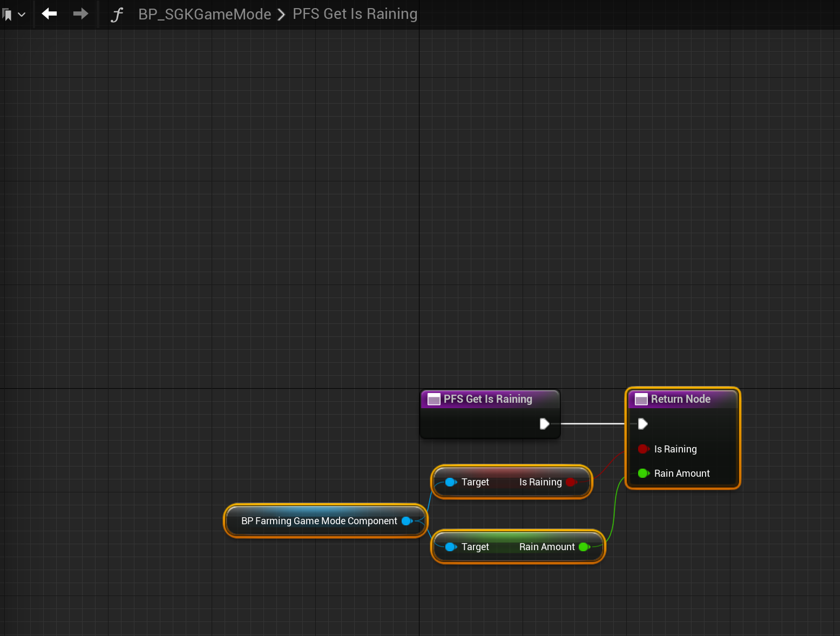Click the red Is Raining output pin on getter

(571, 482)
